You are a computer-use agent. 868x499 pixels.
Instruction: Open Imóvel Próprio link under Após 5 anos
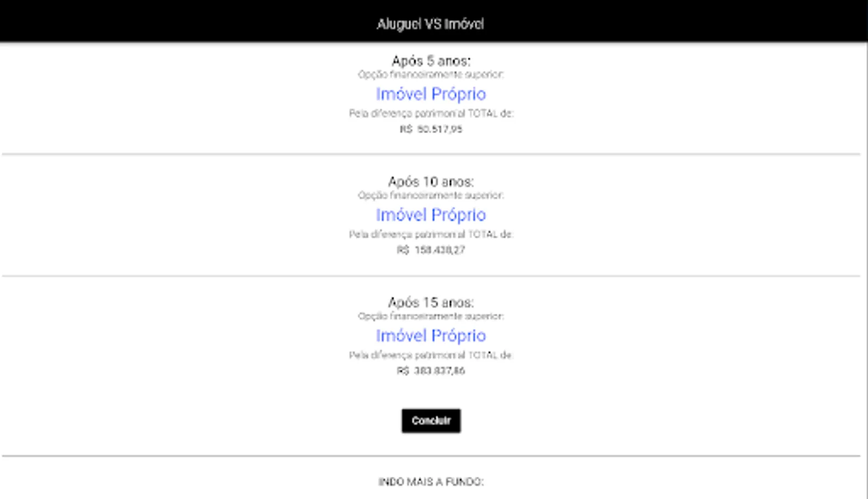point(431,94)
